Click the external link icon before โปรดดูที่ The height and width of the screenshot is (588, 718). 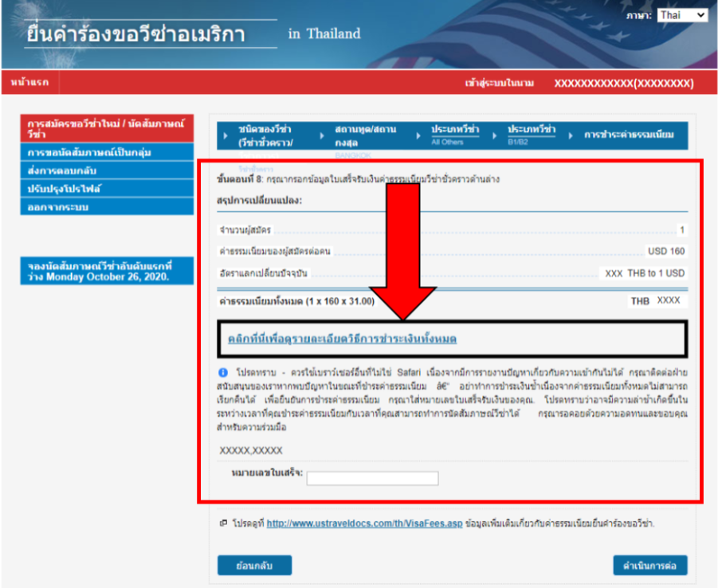[x=223, y=523]
